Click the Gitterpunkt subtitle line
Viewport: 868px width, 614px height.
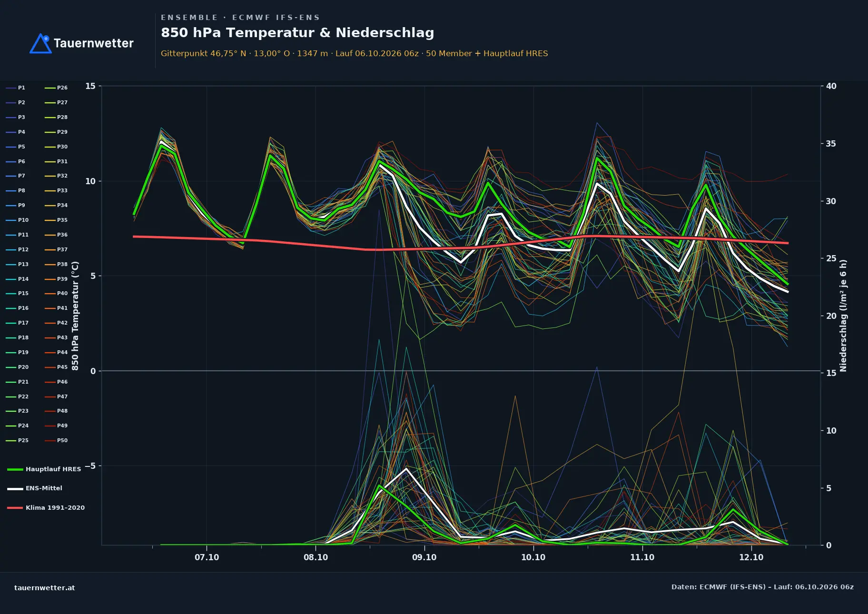tap(354, 54)
